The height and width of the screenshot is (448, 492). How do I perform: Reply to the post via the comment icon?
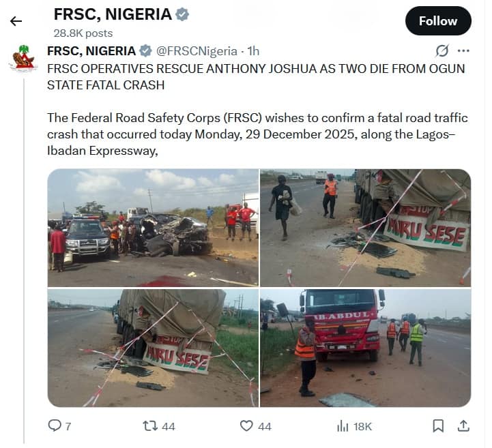(55, 425)
